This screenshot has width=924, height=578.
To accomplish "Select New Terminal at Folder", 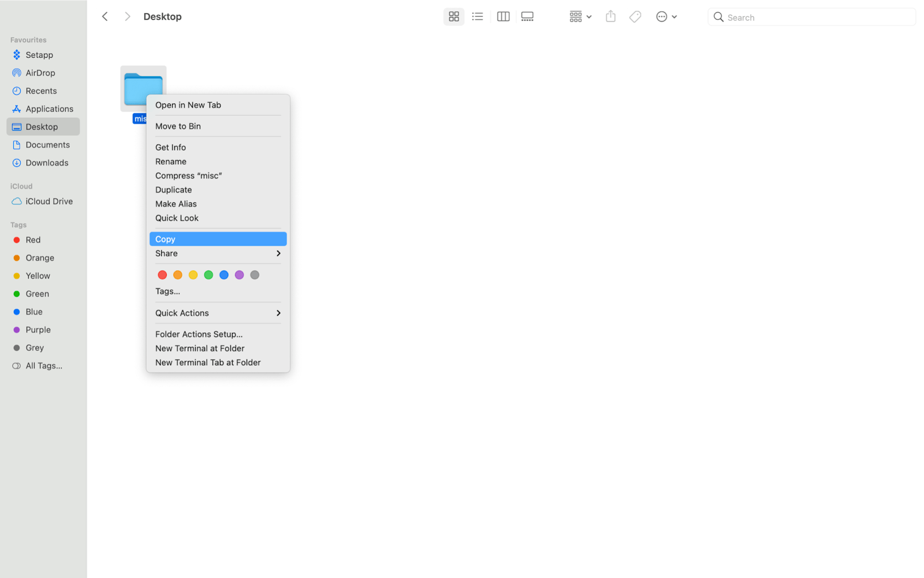I will (199, 348).
